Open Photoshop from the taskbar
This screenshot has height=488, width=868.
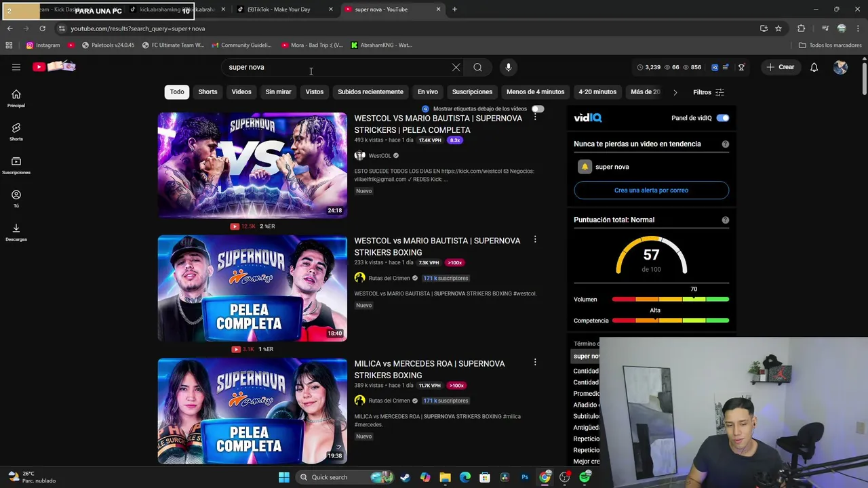click(525, 477)
